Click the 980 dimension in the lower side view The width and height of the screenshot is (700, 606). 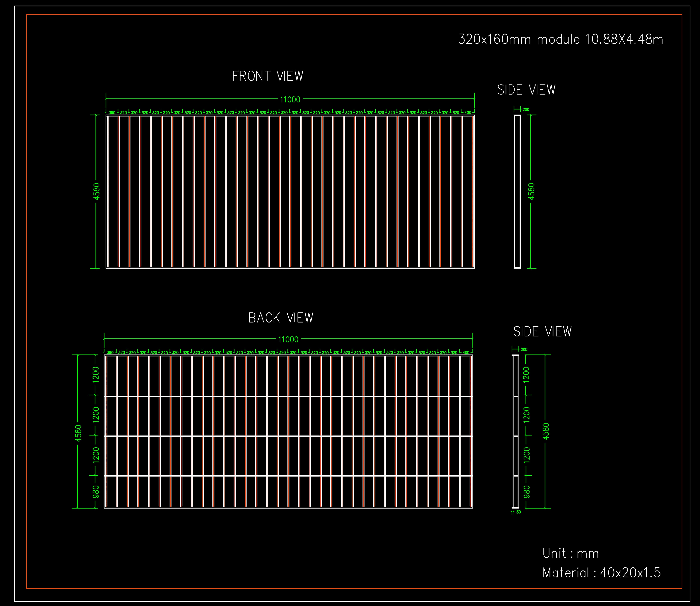point(527,492)
